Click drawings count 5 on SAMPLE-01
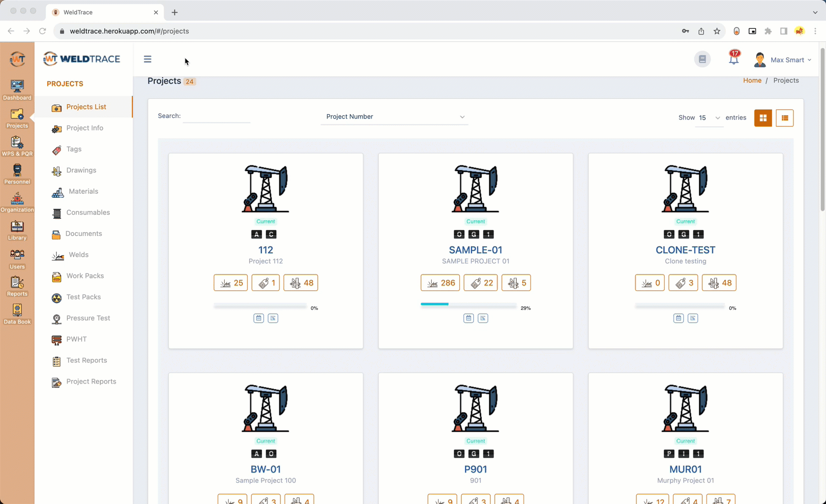The height and width of the screenshot is (504, 826). coord(516,283)
